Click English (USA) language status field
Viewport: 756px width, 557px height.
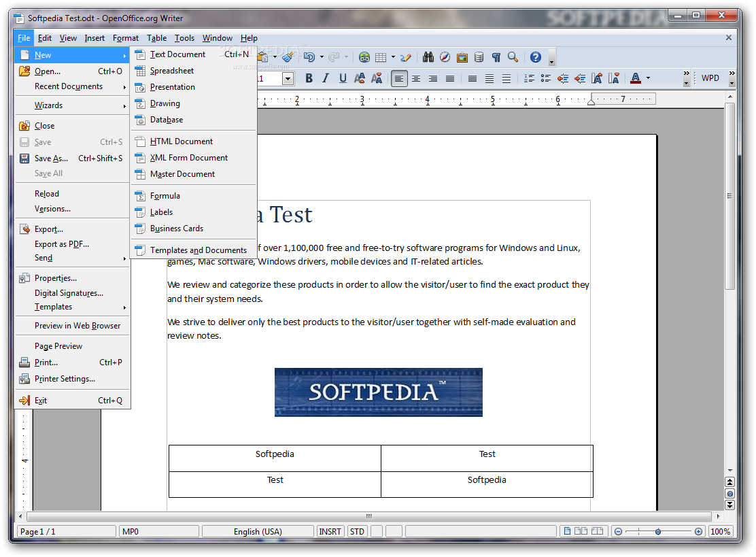coord(258,531)
